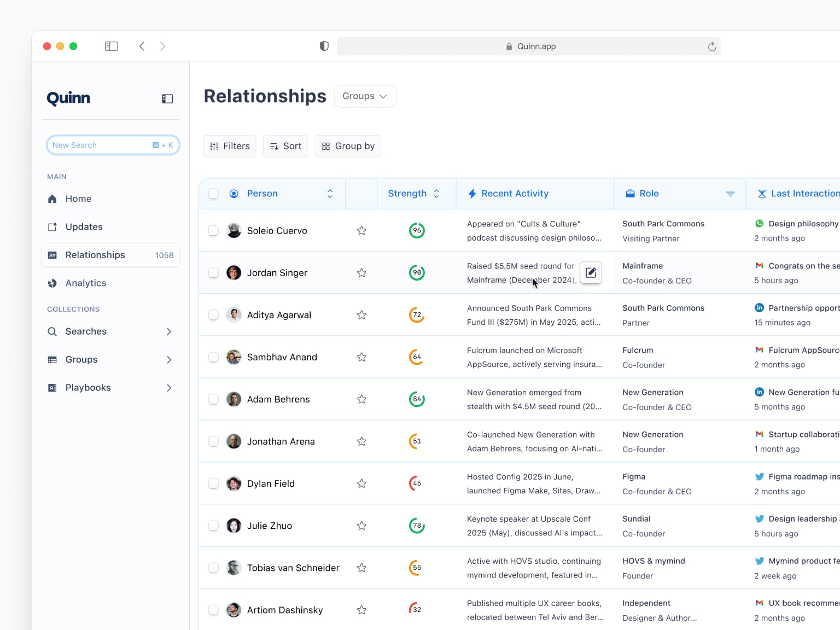Open the Groups dropdown beside Relationships title
Viewport: 840px width, 630px height.
pos(365,96)
